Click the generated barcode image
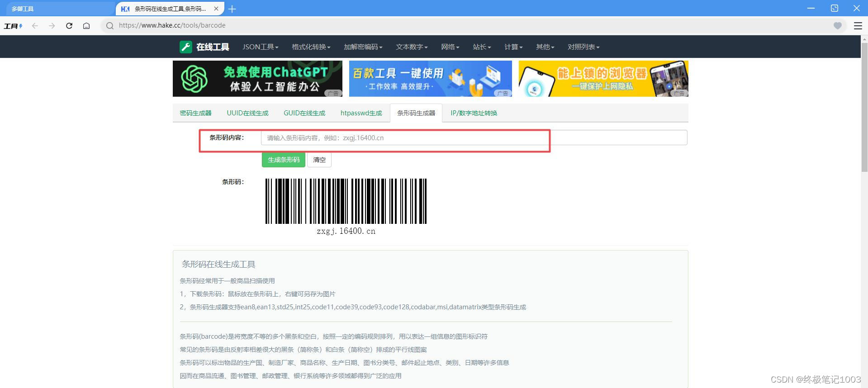 346,201
